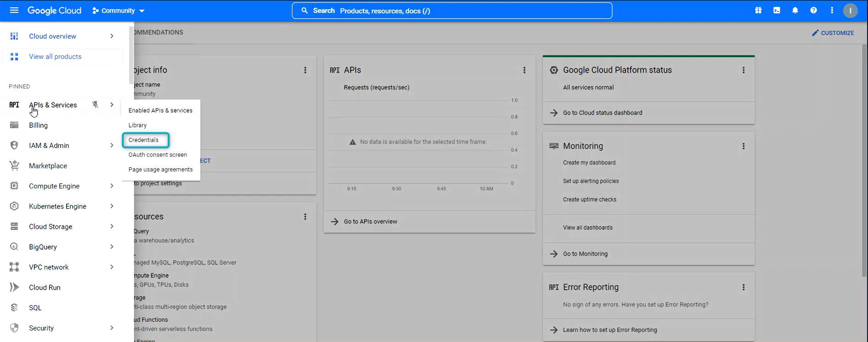This screenshot has width=868, height=342.
Task: Open Marketplace in the sidebar
Action: coord(48,165)
